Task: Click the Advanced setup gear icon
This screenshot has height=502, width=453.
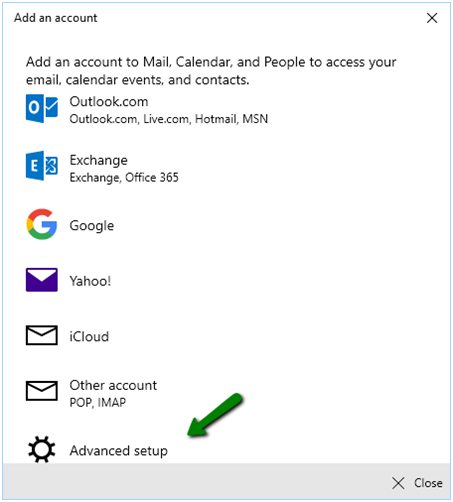Action: click(42, 449)
